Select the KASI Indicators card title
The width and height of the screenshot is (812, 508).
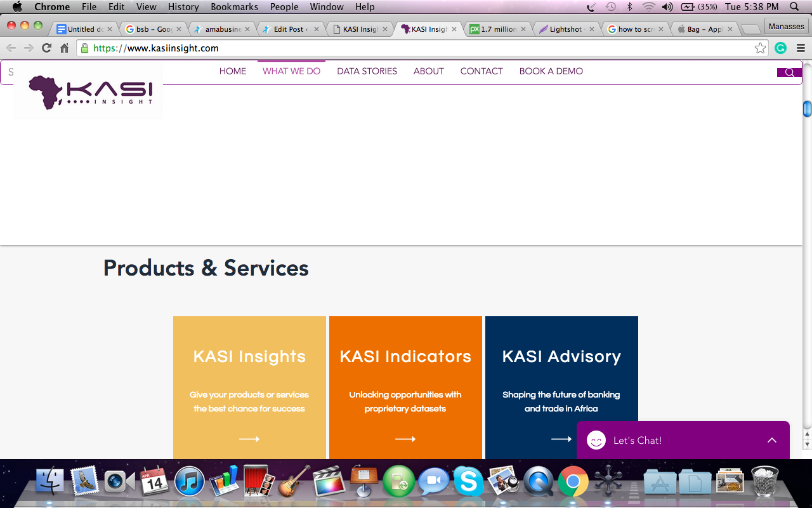pyautogui.click(x=405, y=356)
